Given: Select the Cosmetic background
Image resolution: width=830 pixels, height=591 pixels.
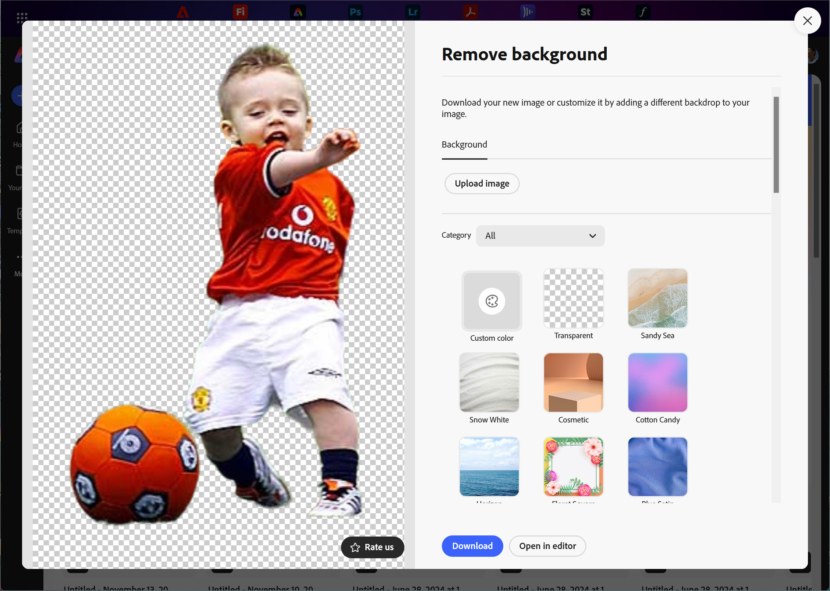Looking at the screenshot, I should click(x=573, y=382).
